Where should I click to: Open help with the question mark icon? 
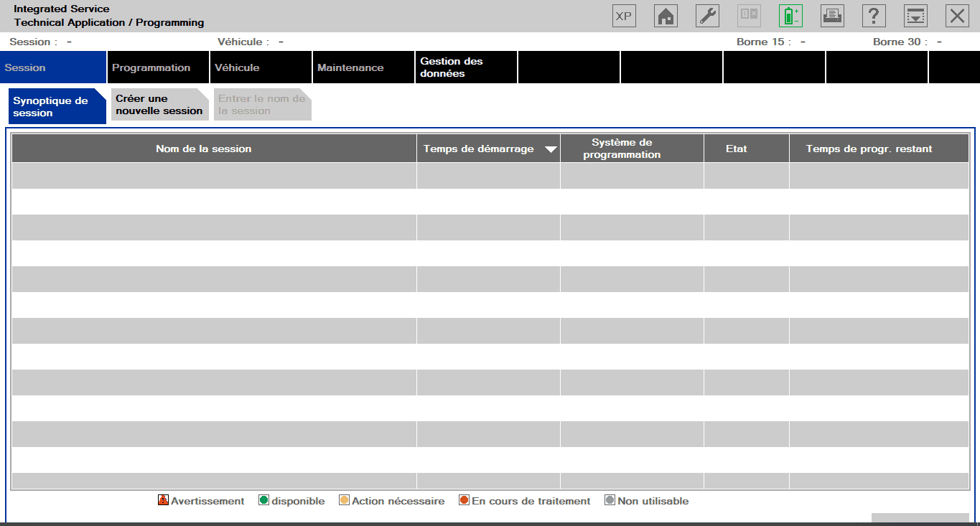874,16
